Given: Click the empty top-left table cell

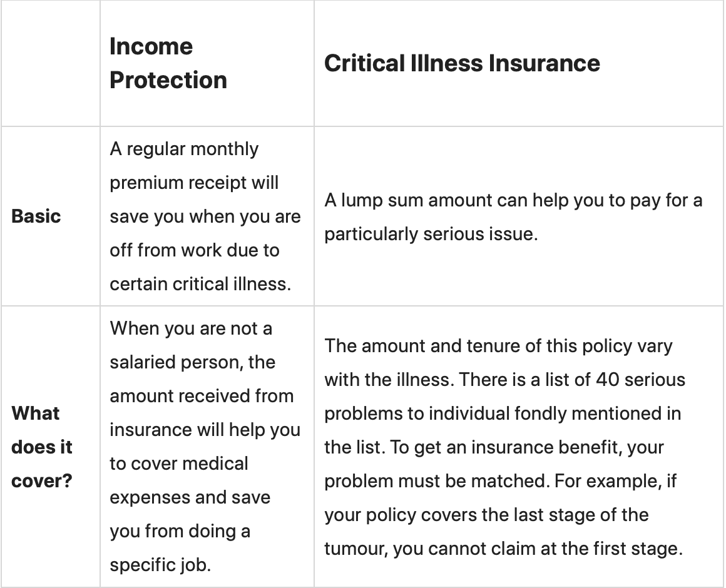Looking at the screenshot, I should [x=50, y=63].
